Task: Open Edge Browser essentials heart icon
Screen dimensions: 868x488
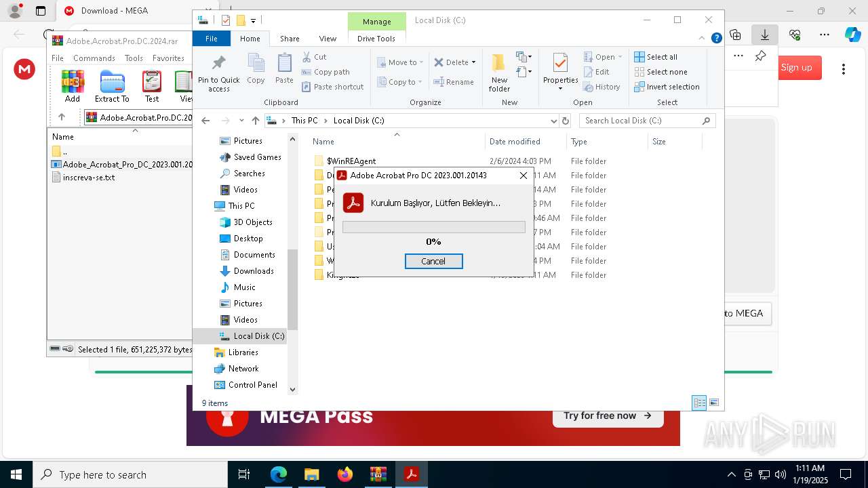Action: pyautogui.click(x=795, y=35)
